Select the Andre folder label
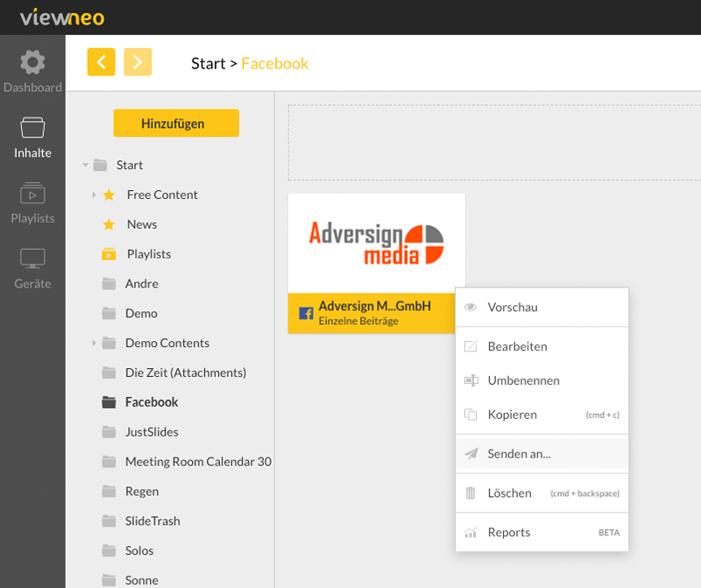The width and height of the screenshot is (701, 588). pos(142,284)
